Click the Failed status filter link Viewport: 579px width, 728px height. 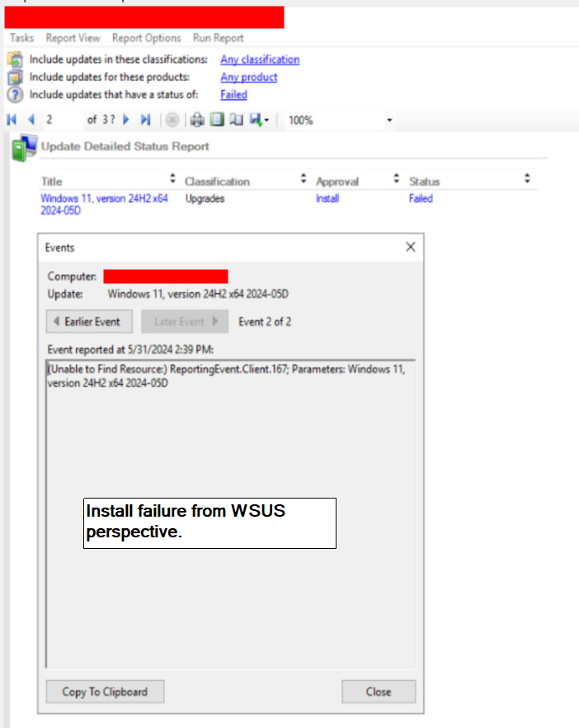point(233,95)
